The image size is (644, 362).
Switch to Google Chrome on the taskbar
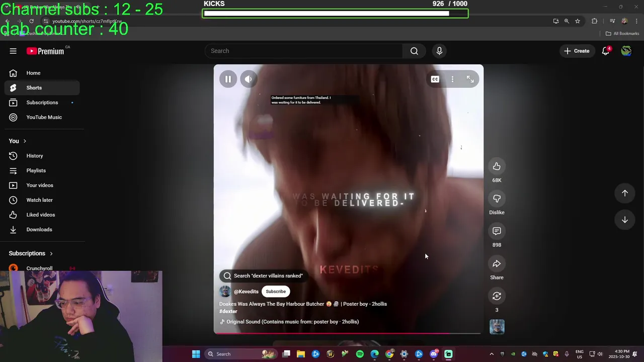click(389, 354)
